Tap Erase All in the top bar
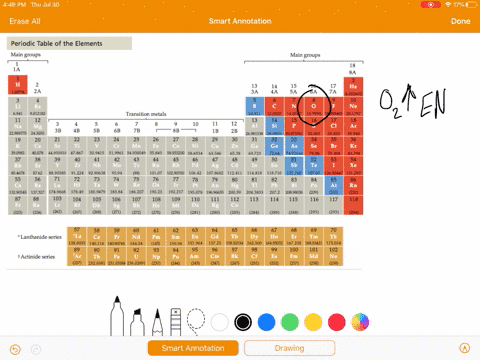The height and width of the screenshot is (360, 480). tap(25, 21)
